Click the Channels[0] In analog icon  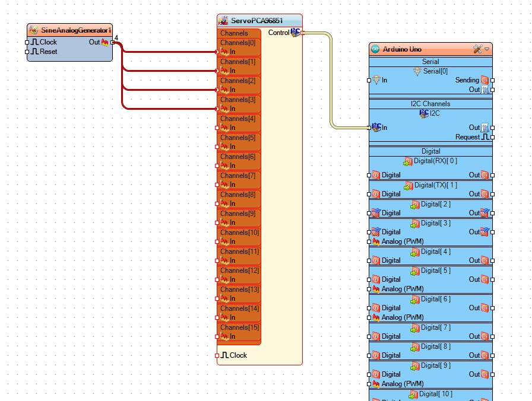(224, 52)
